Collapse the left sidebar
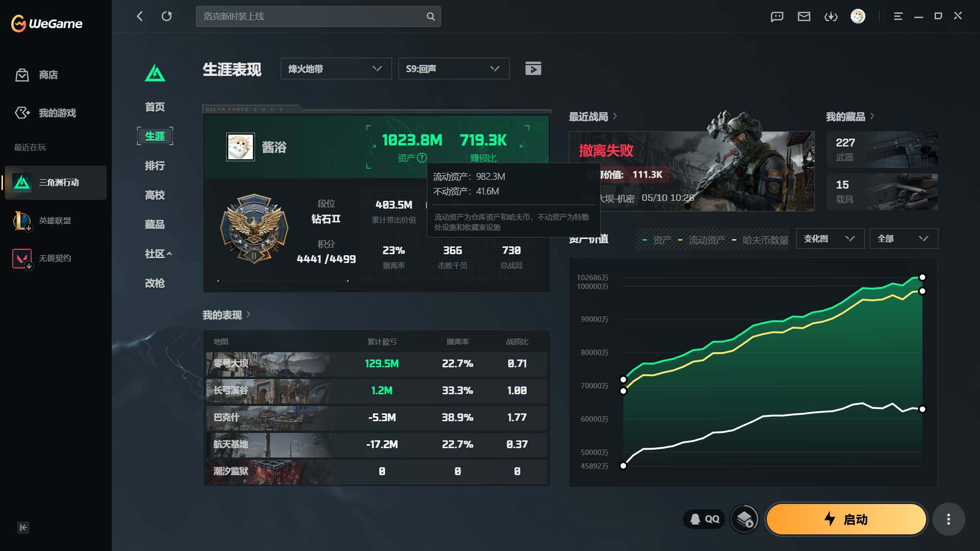The width and height of the screenshot is (980, 551). [23, 527]
